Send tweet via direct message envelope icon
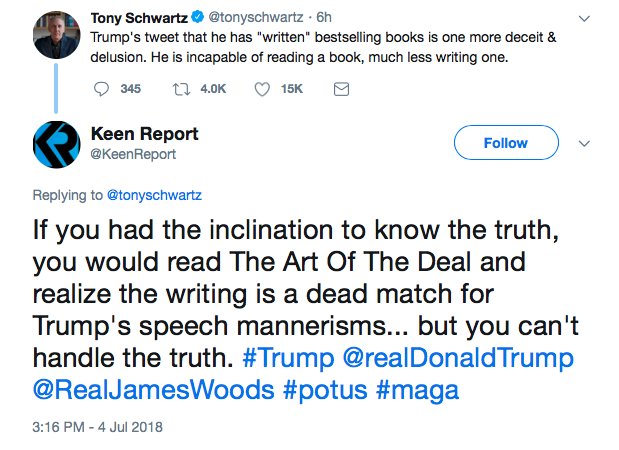Viewport: 619px width, 450px height. [x=340, y=89]
